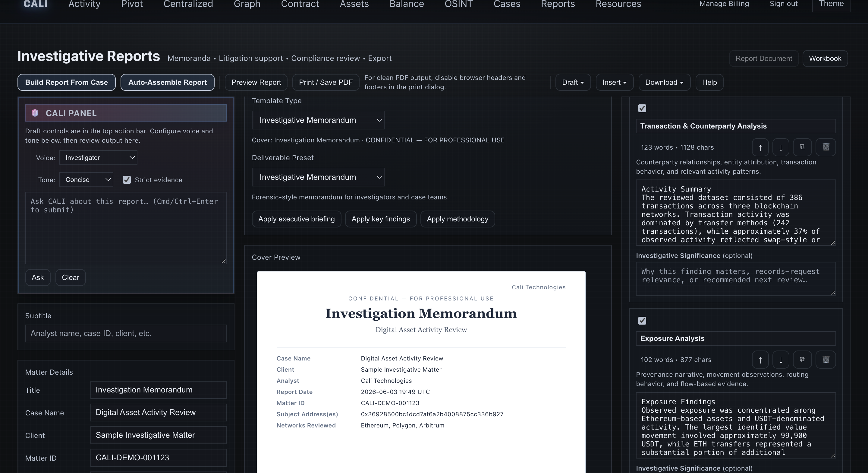
Task: Open Help button
Action: [x=709, y=82]
